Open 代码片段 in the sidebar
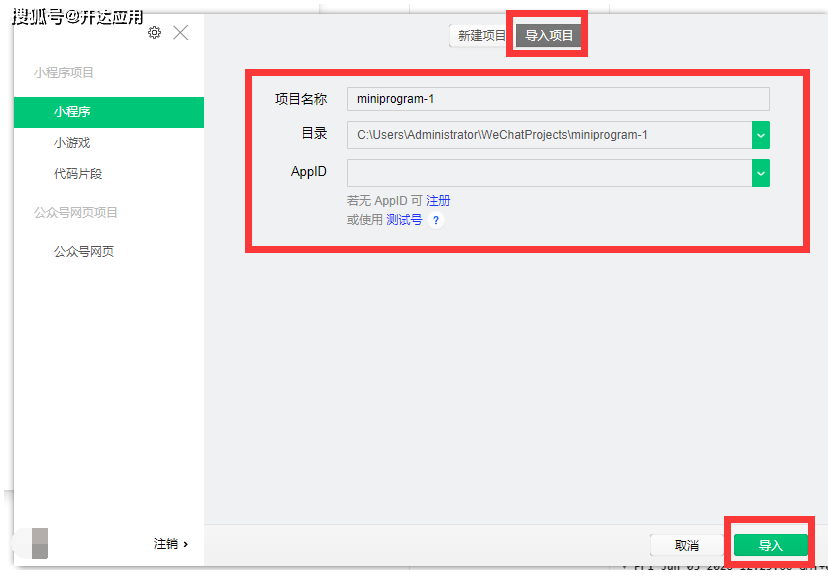 point(78,174)
